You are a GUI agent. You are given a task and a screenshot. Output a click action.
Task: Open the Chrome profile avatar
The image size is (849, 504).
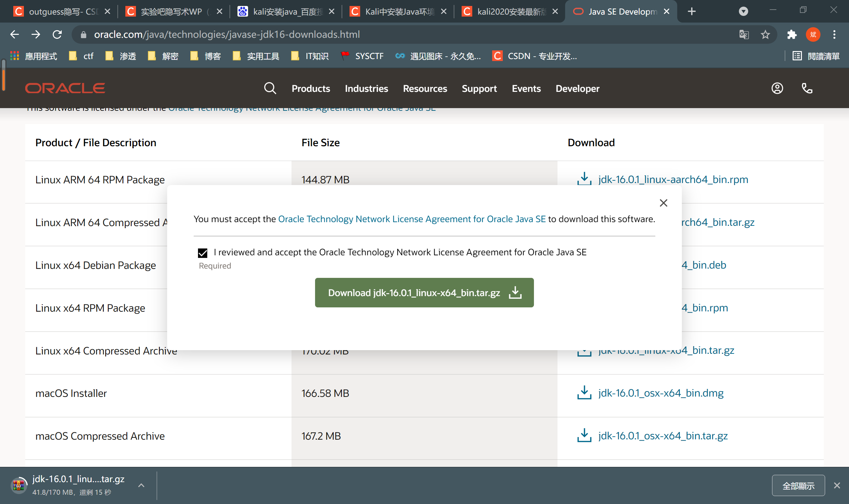point(813,34)
